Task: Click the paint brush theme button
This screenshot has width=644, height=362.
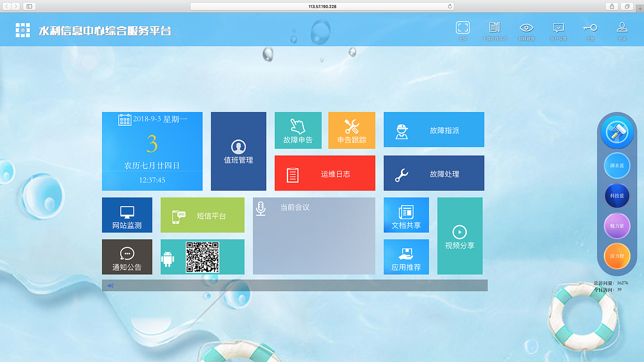Action: point(617,132)
